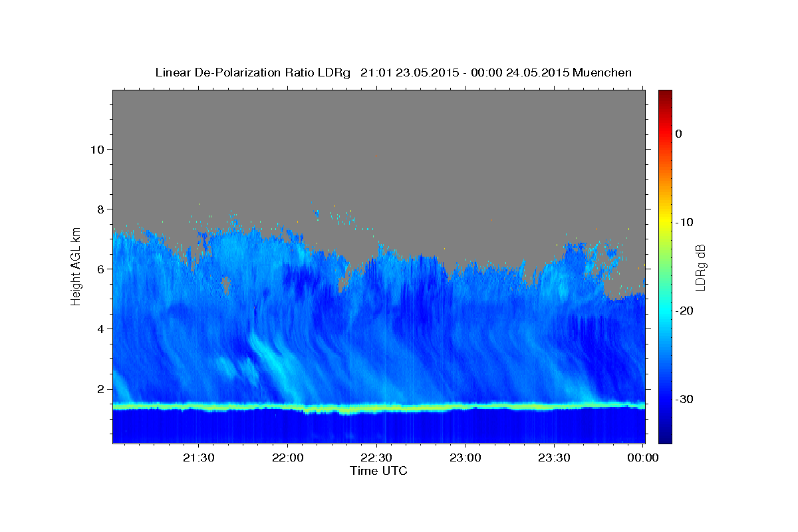The width and height of the screenshot is (798, 532).
Task: Click the 23:30 time tick label
Action: (x=555, y=458)
